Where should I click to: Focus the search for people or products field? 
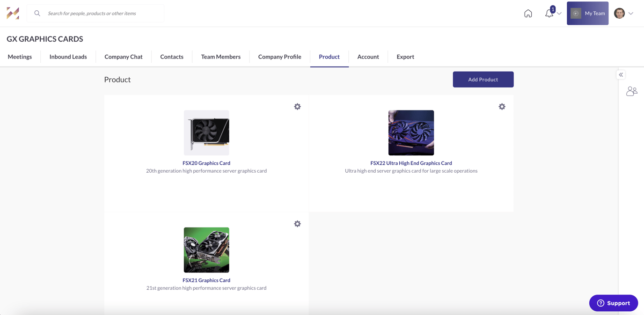(x=103, y=14)
